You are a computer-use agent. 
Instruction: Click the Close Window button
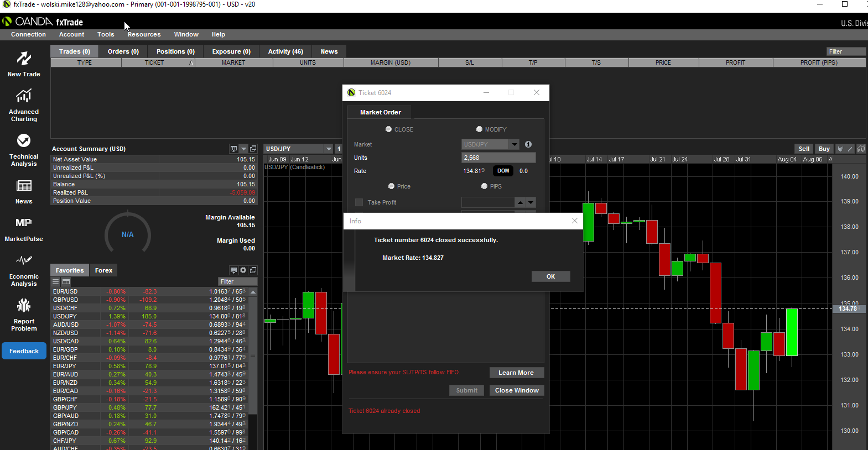tap(517, 390)
